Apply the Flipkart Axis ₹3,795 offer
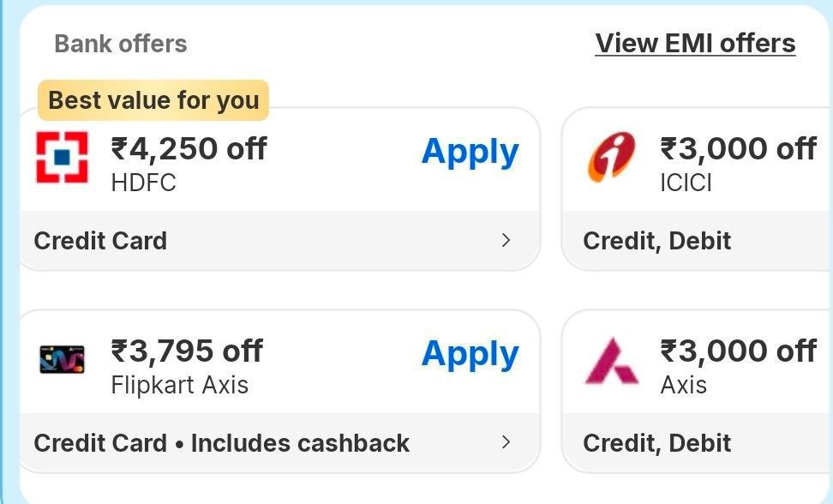The height and width of the screenshot is (504, 833). click(x=470, y=354)
